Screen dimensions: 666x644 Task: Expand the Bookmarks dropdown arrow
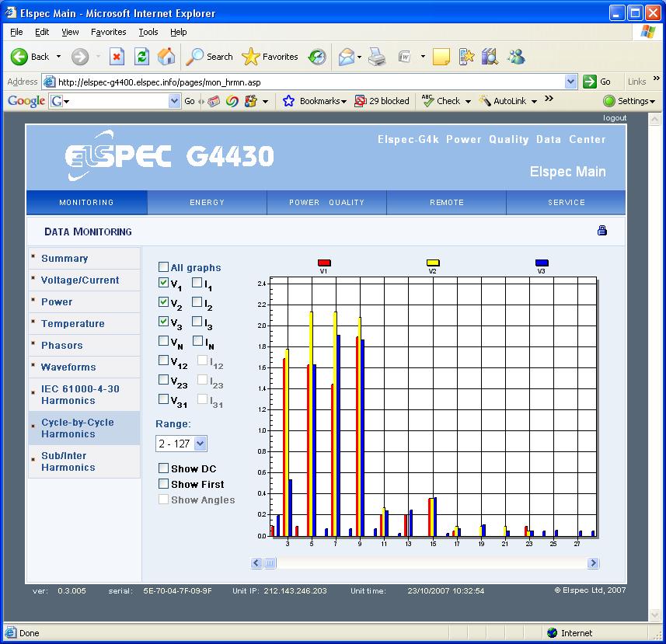[x=343, y=102]
